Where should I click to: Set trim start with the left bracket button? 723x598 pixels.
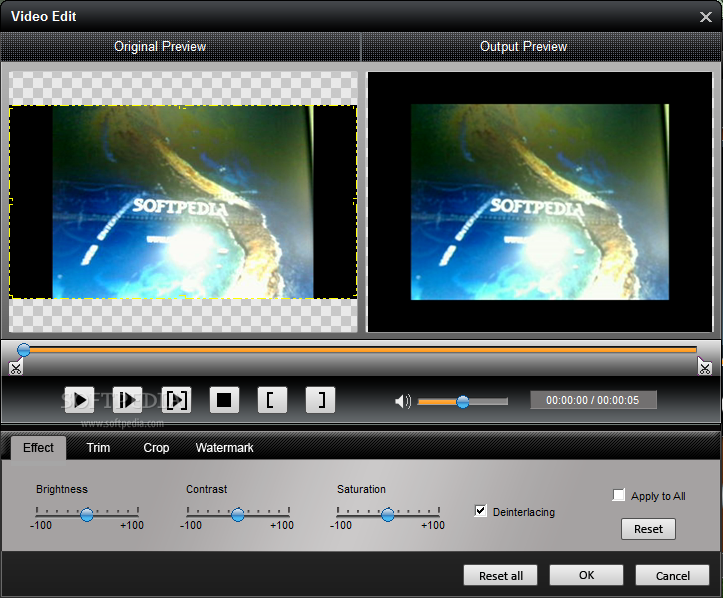(x=272, y=400)
